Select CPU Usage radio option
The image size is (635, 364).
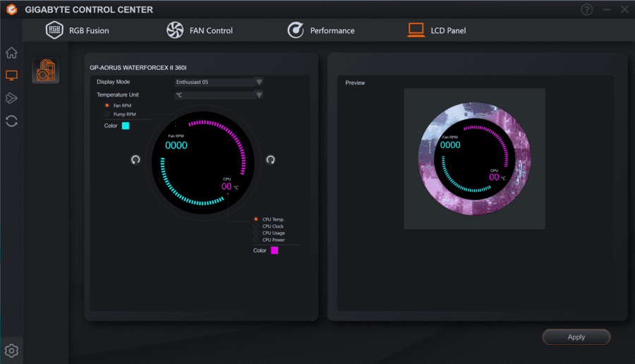pos(256,233)
